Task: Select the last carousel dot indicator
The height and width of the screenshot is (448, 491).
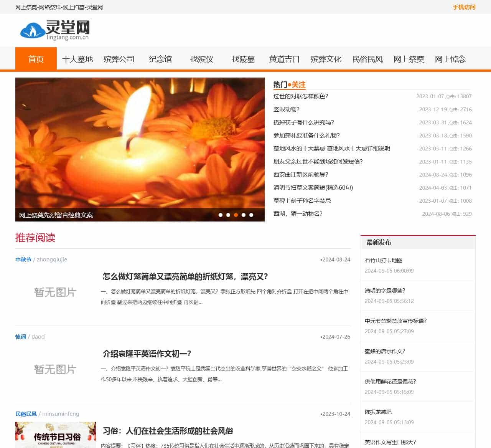Action: [x=251, y=215]
